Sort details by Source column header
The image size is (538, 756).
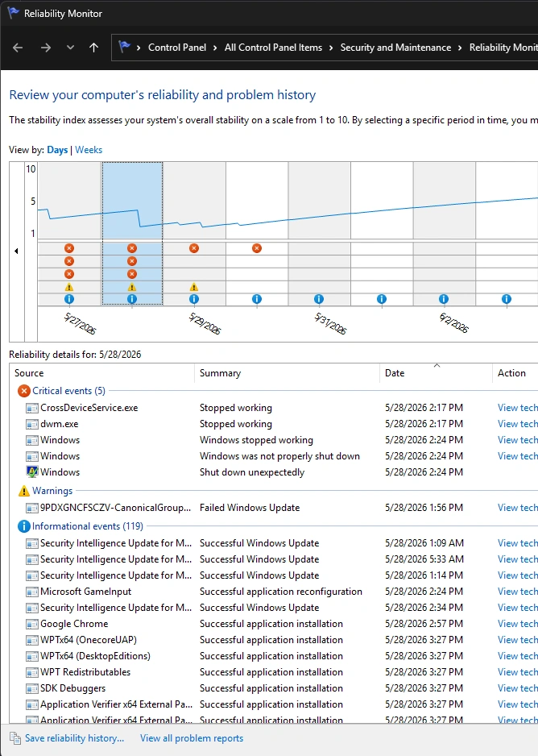tap(101, 372)
